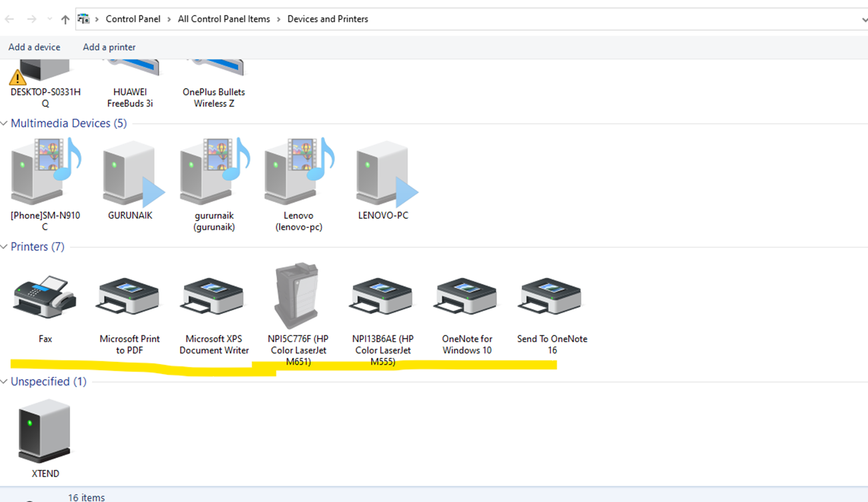Screen dimensions: 868x502
Task: Click the Printers (7) heading
Action: [37, 247]
